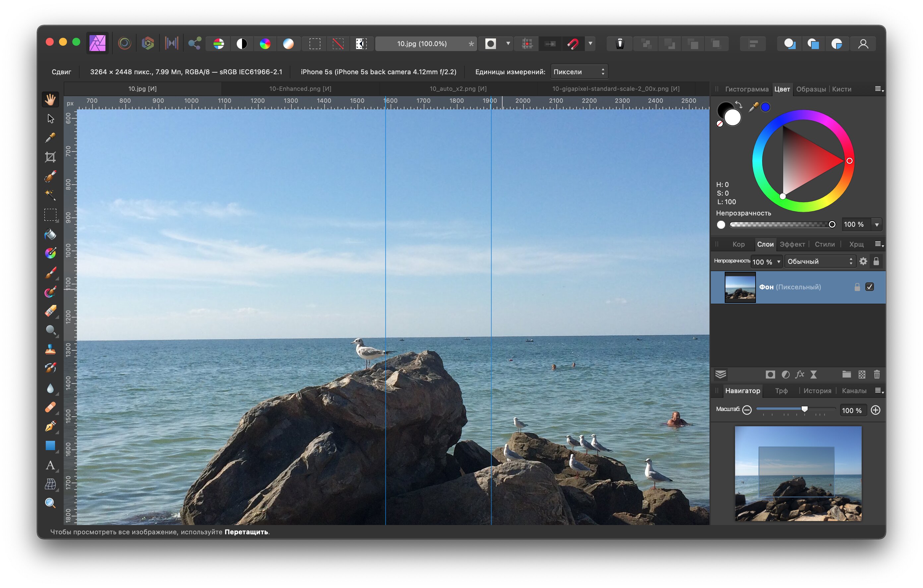Image resolution: width=923 pixels, height=588 pixels.
Task: Select the Erase Brush tool
Action: click(x=50, y=311)
